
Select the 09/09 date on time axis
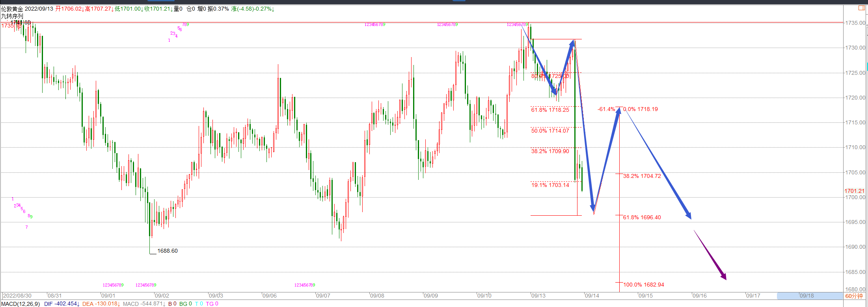click(x=430, y=296)
